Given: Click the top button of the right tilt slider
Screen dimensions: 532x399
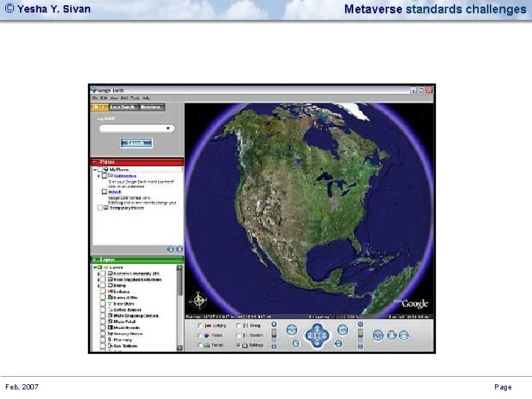Looking at the screenshot, I should [x=361, y=324].
